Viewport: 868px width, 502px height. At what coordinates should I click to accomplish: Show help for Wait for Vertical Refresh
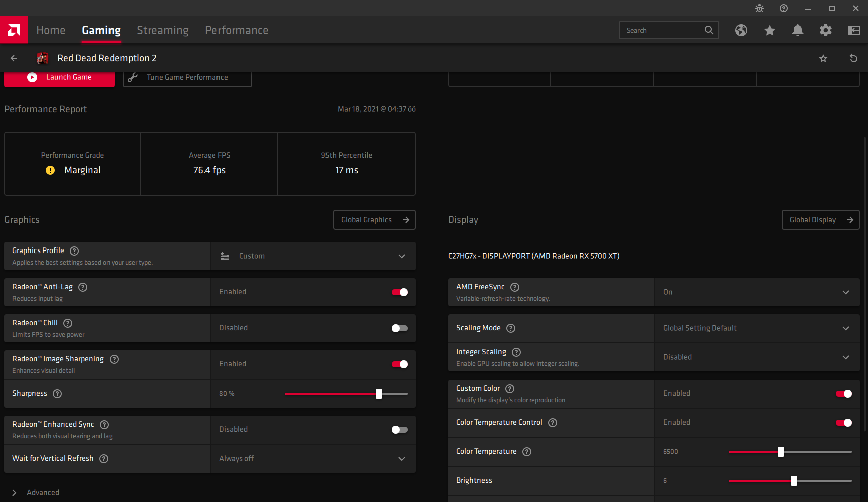[x=104, y=459]
